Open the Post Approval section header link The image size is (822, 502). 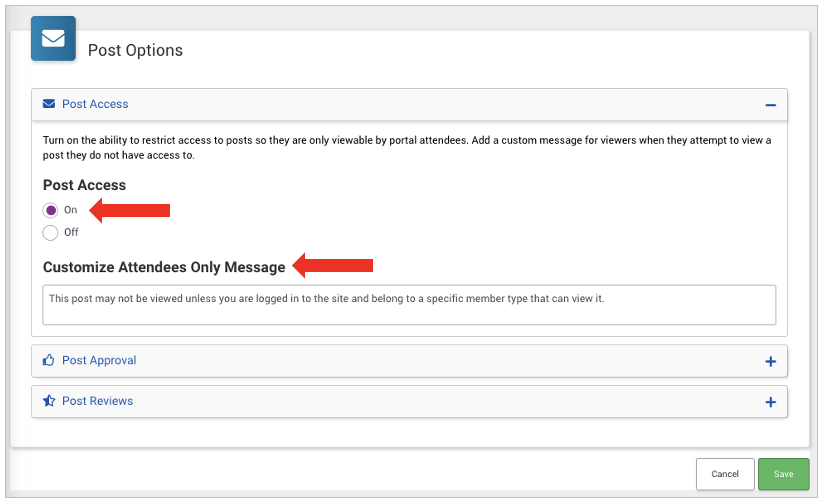(x=99, y=360)
